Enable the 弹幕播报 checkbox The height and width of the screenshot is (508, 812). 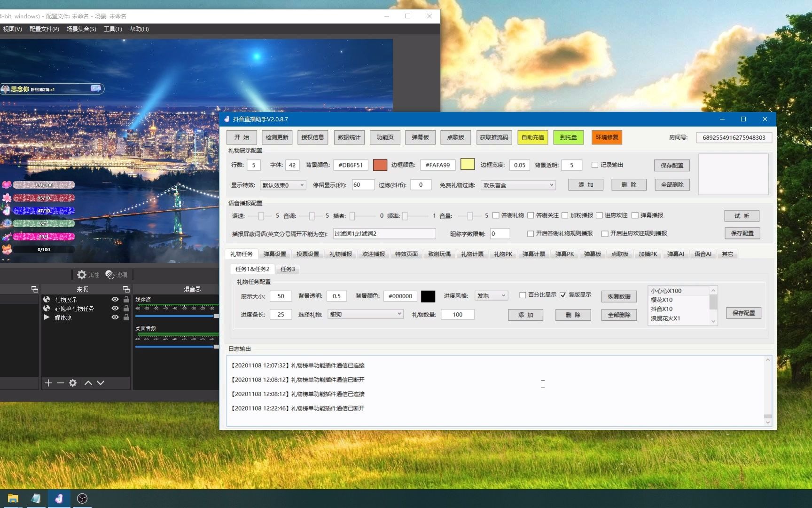(x=635, y=215)
